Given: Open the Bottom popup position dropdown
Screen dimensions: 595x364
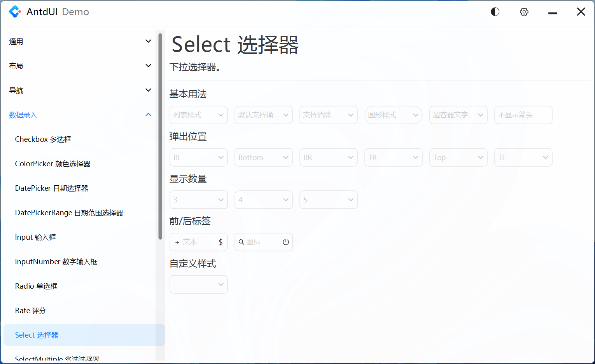Looking at the screenshot, I should click(x=263, y=157).
